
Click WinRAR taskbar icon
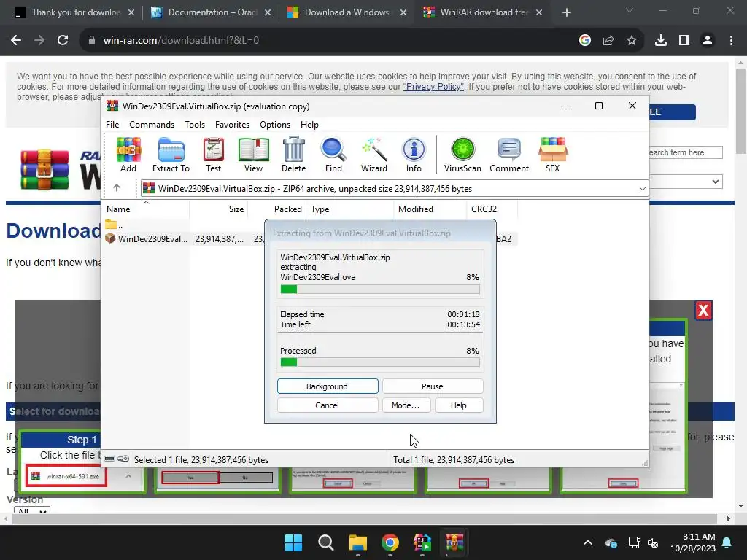click(x=454, y=542)
